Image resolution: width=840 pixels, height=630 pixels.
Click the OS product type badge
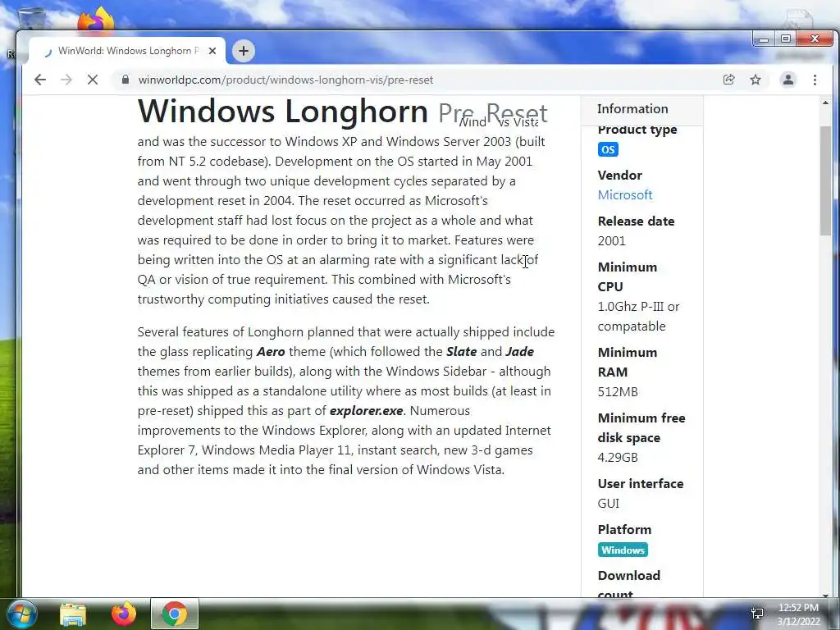[608, 149]
